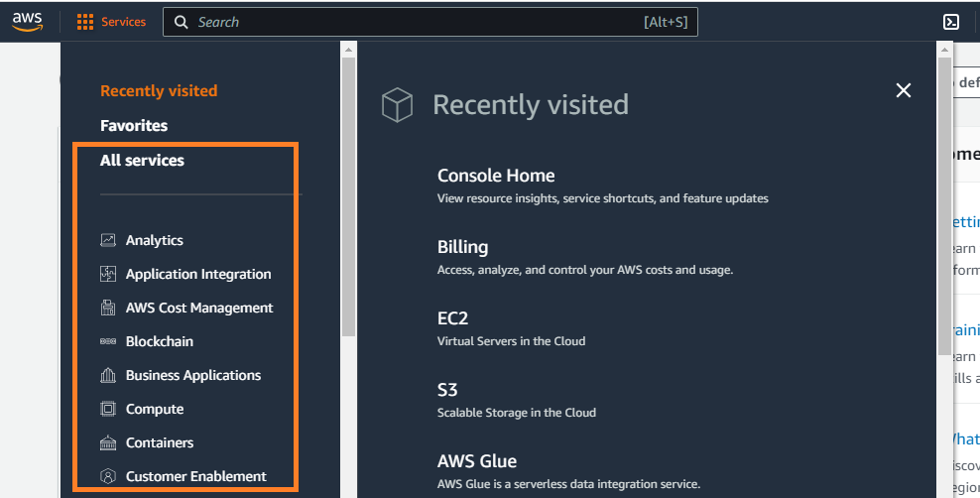
Task: Click sidebar scrollbar up arrow
Action: tap(348, 50)
